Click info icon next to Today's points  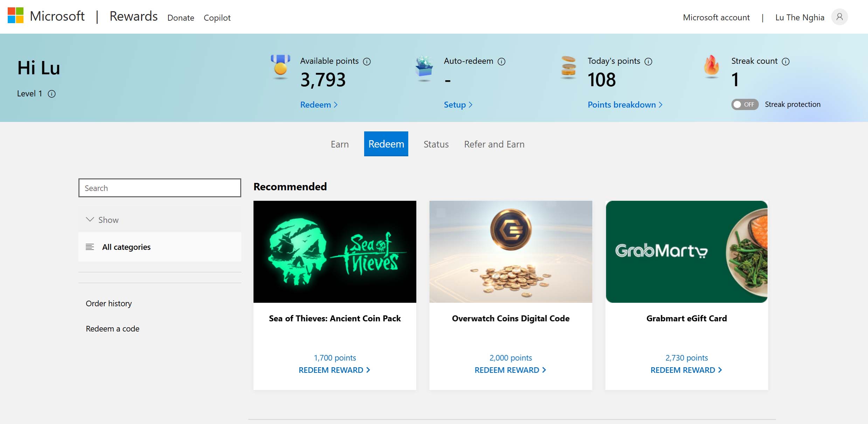(648, 62)
